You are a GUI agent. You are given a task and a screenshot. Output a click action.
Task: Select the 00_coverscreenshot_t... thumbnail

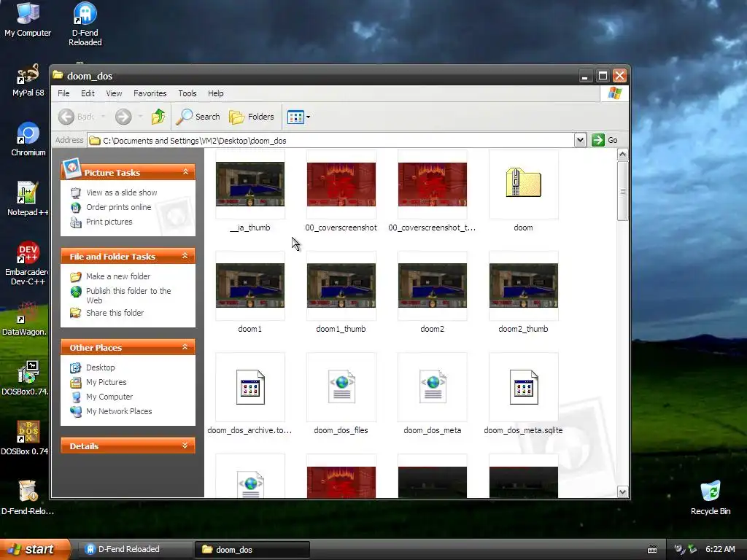432,184
